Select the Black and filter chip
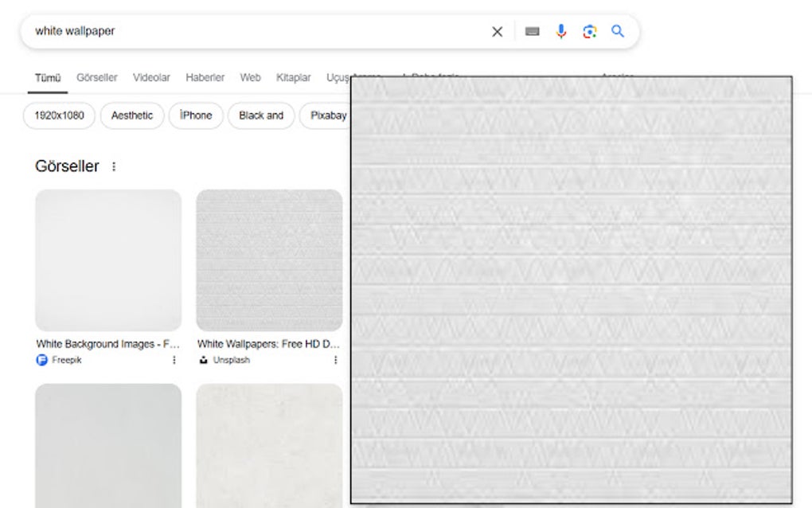The width and height of the screenshot is (812, 508). tap(260, 115)
